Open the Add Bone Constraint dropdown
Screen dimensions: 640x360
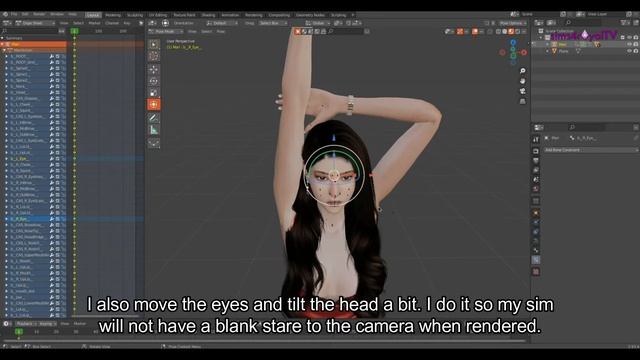(x=591, y=150)
